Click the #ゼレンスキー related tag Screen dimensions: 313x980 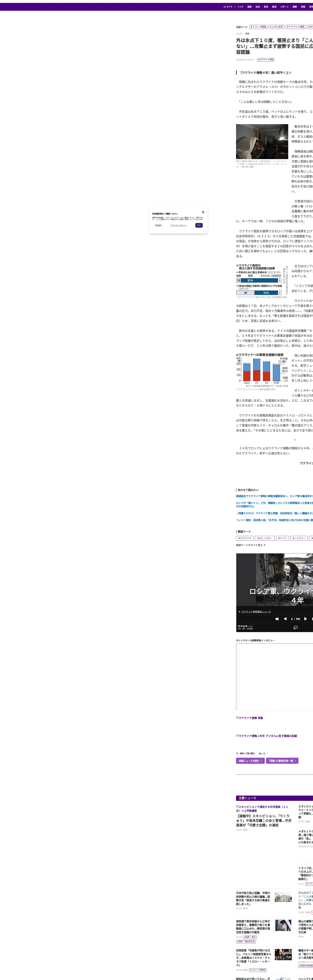click(x=265, y=538)
